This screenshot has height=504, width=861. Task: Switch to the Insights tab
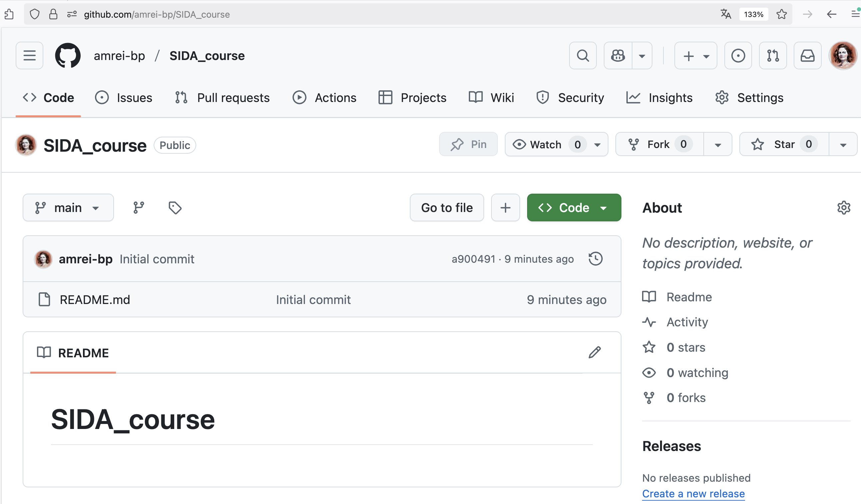(x=659, y=98)
